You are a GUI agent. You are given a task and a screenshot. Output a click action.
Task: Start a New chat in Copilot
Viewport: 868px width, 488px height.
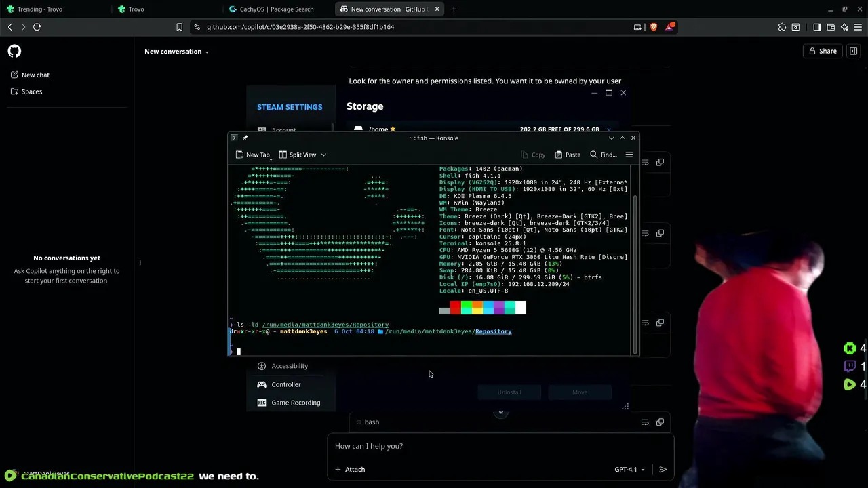pos(31,75)
